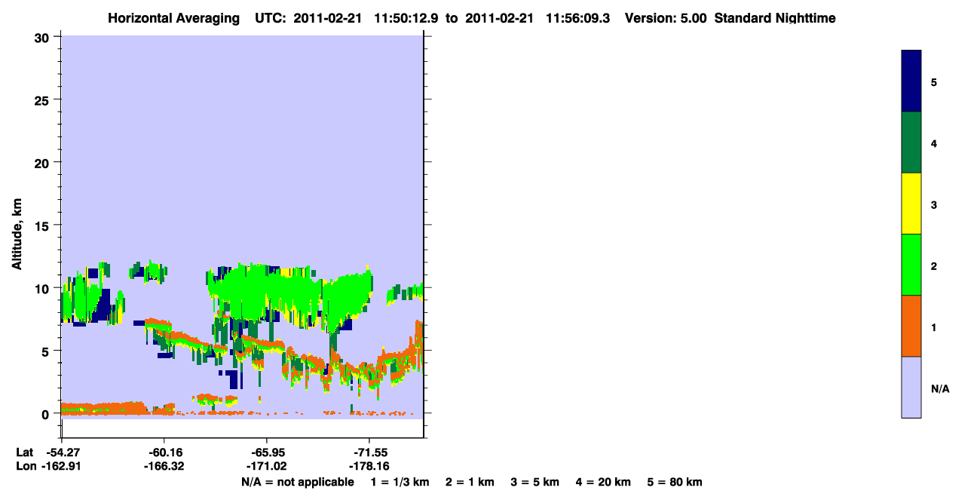Click the latitude value '-65.95'
This screenshot has width=980, height=503.
[268, 452]
